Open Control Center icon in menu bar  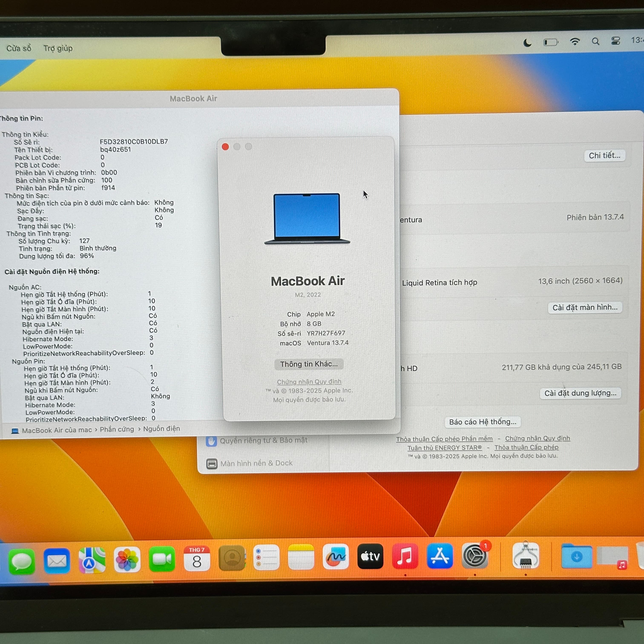615,41
